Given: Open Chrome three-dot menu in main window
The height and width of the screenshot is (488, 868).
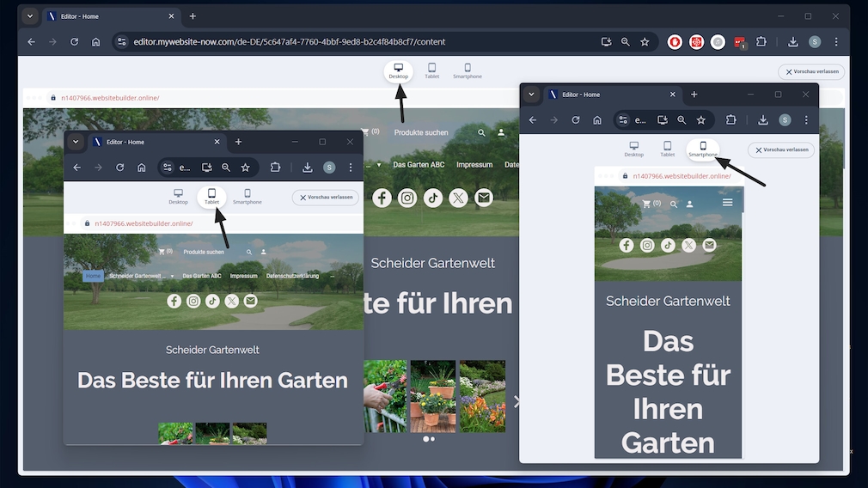Looking at the screenshot, I should (836, 41).
